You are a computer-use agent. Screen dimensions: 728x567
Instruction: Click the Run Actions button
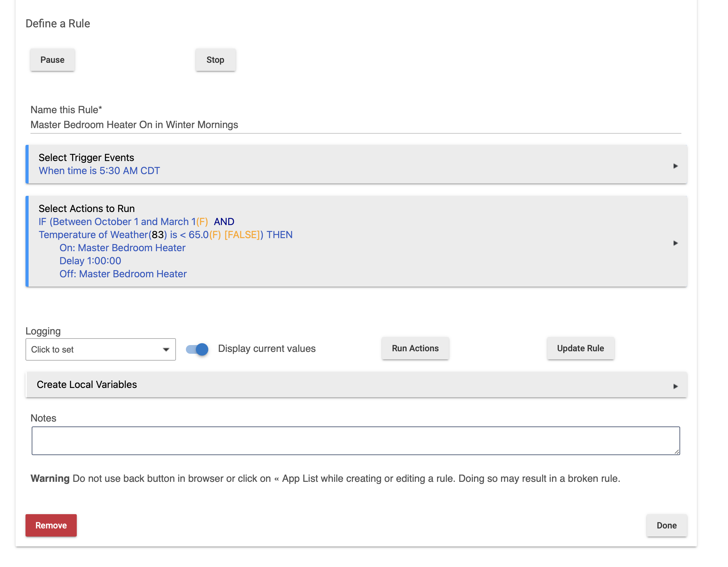pyautogui.click(x=415, y=348)
